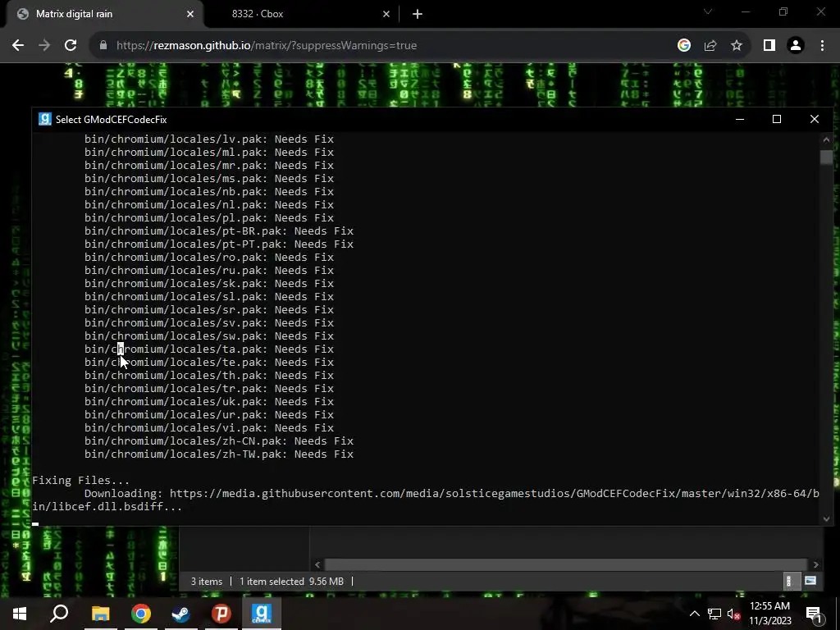Open the network tray icon

point(714,614)
